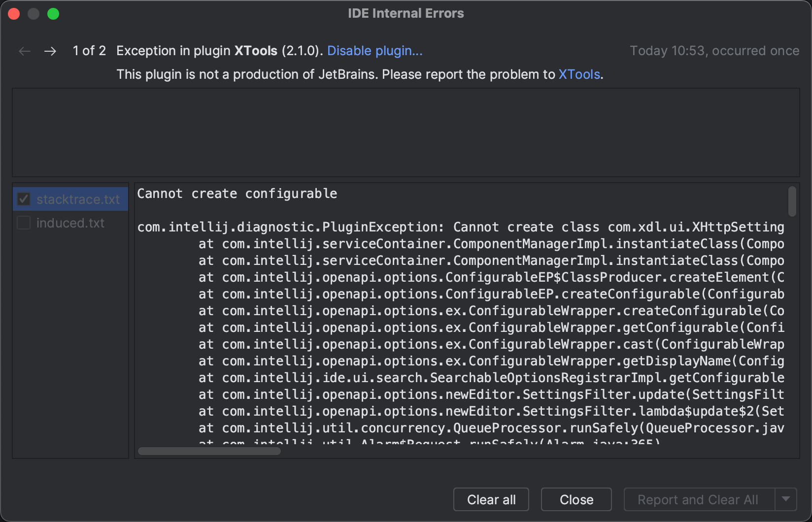Go to the next exception using the forward arrow
Viewport: 812px width, 522px height.
point(50,51)
